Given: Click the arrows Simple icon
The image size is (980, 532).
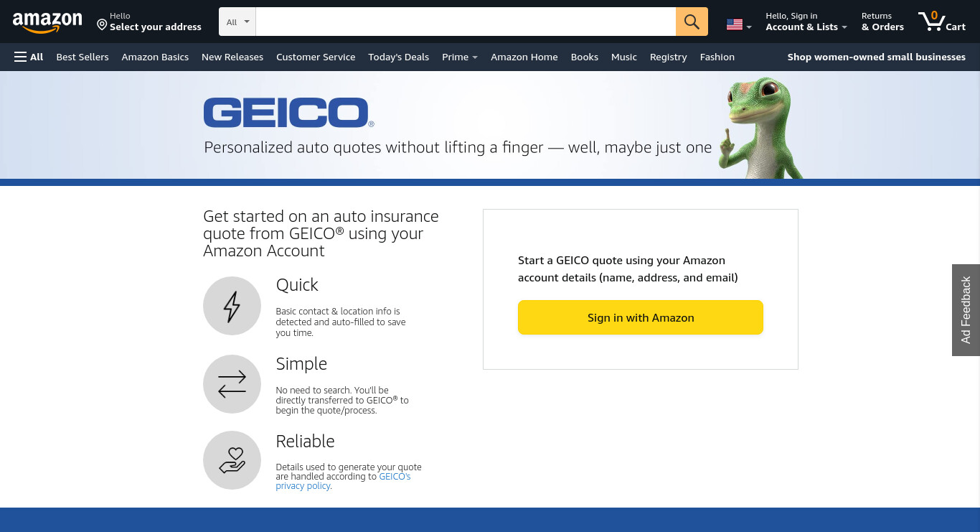Looking at the screenshot, I should [x=232, y=384].
